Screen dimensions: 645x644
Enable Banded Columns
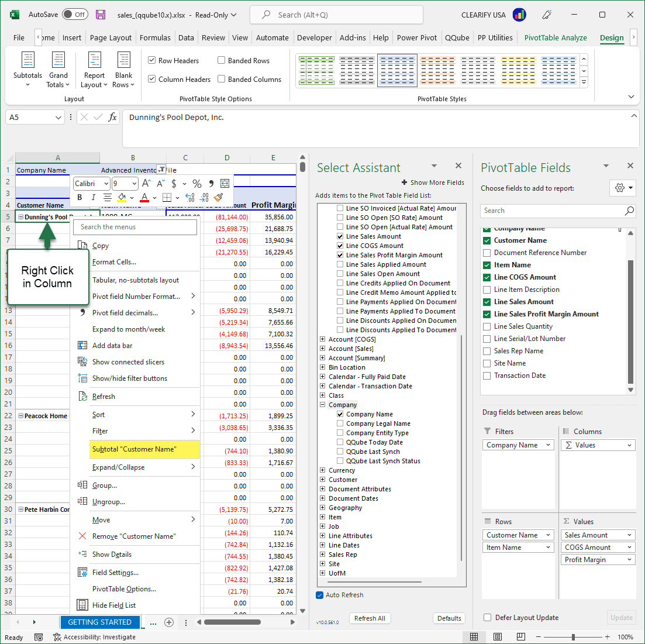[221, 78]
